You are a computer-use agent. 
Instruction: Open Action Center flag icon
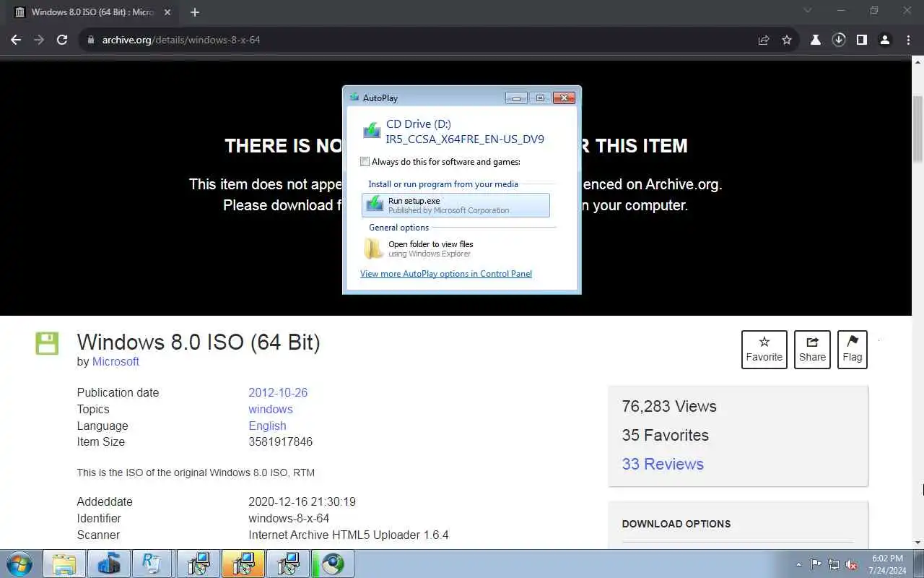(x=816, y=564)
